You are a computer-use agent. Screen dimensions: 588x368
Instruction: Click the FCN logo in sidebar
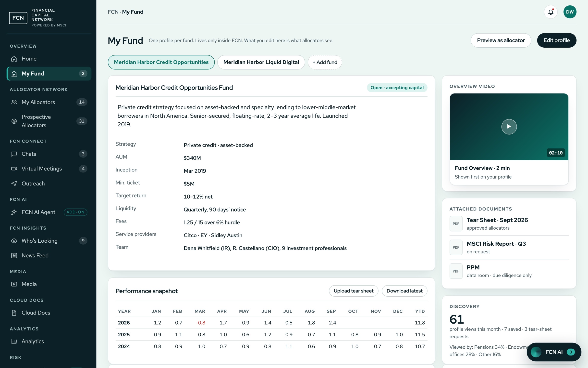[18, 18]
